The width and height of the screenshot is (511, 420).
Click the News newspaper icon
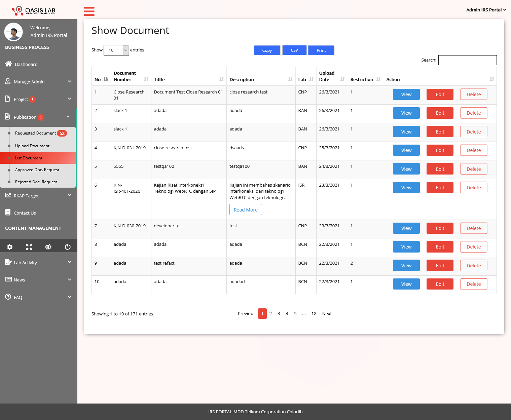[8, 279]
